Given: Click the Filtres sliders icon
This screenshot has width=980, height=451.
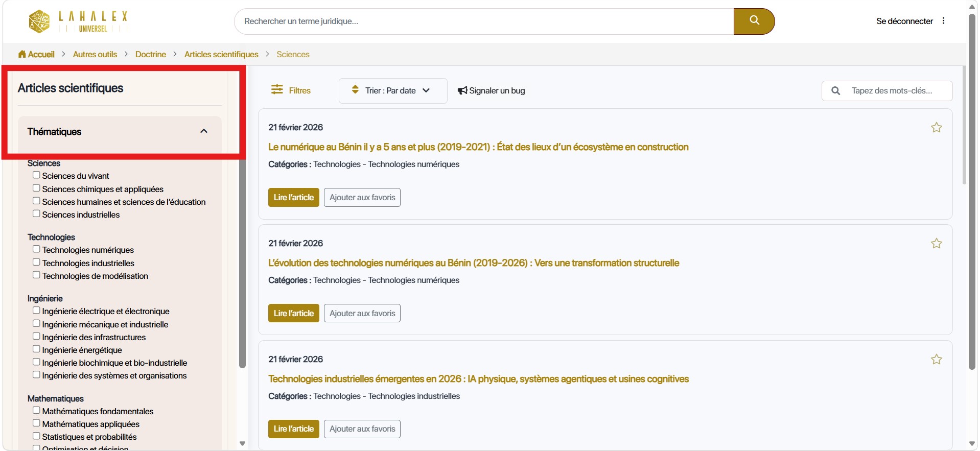Looking at the screenshot, I should click(x=277, y=90).
